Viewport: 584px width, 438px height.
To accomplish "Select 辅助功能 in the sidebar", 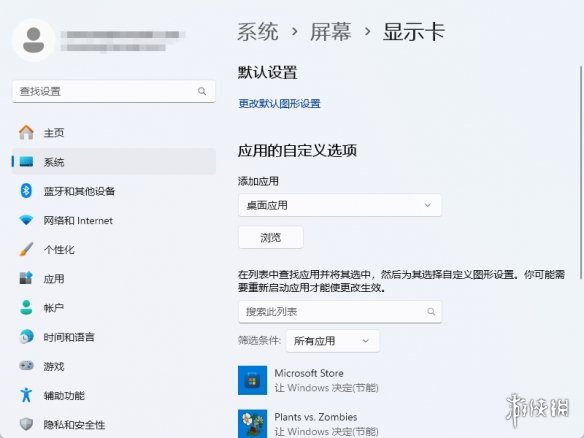I will tap(114, 395).
